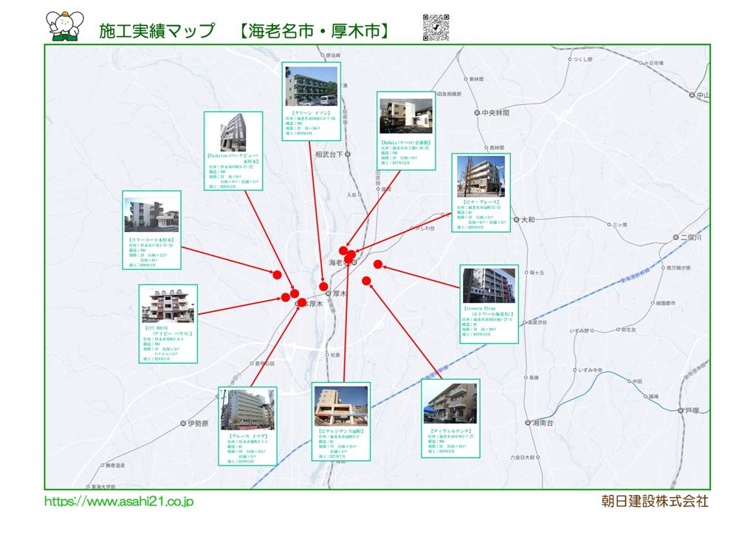Click the いずみ野 station marker
This screenshot has width=756, height=535.
tap(592, 331)
